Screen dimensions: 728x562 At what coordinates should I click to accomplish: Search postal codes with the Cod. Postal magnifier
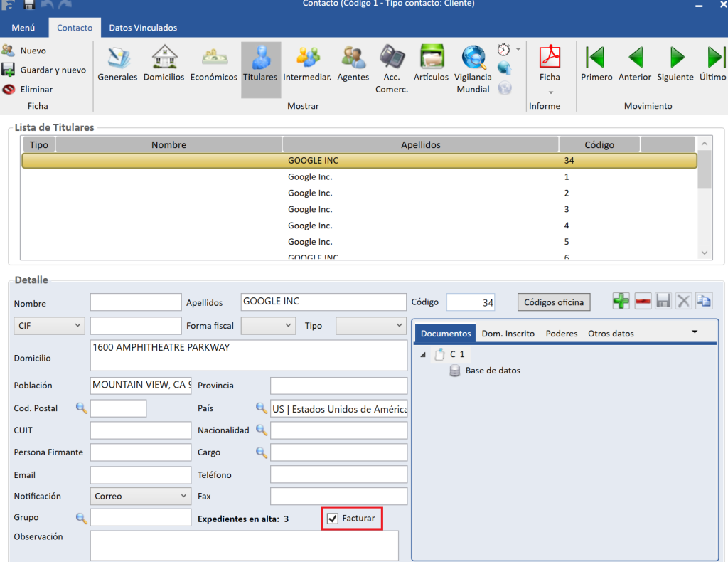pos(81,408)
